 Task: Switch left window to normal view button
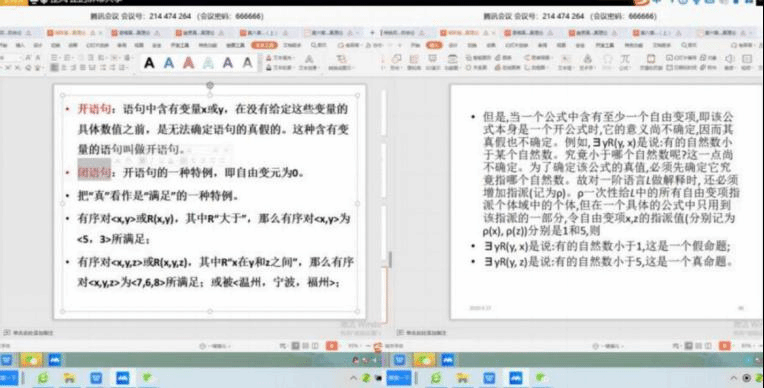click(x=295, y=346)
